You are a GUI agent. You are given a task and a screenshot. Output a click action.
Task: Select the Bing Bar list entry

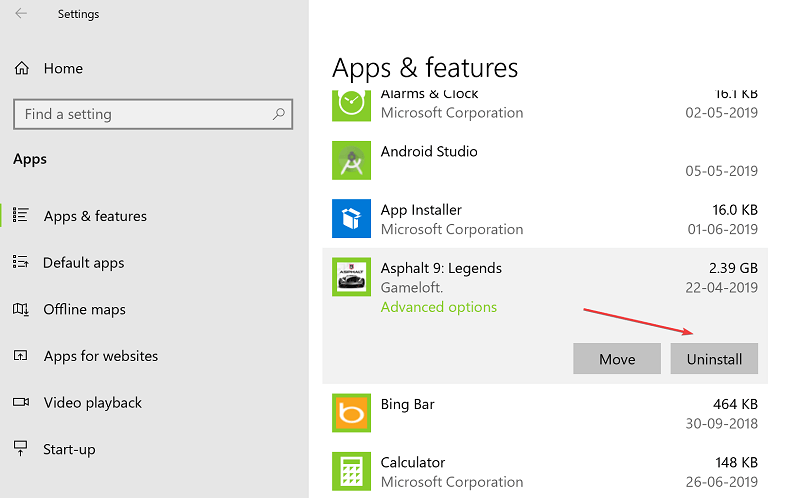(x=545, y=413)
